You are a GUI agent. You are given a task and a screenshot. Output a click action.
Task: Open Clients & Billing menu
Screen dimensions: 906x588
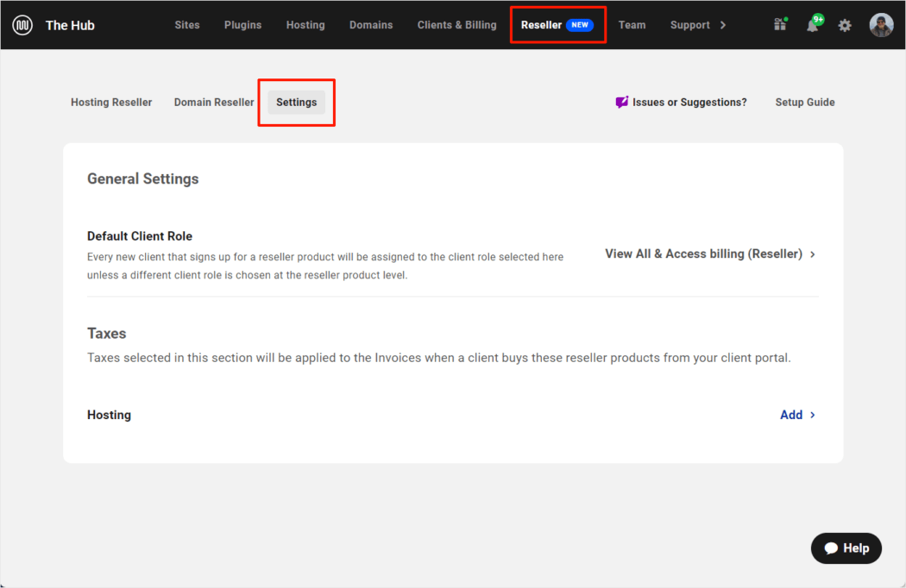(x=457, y=25)
